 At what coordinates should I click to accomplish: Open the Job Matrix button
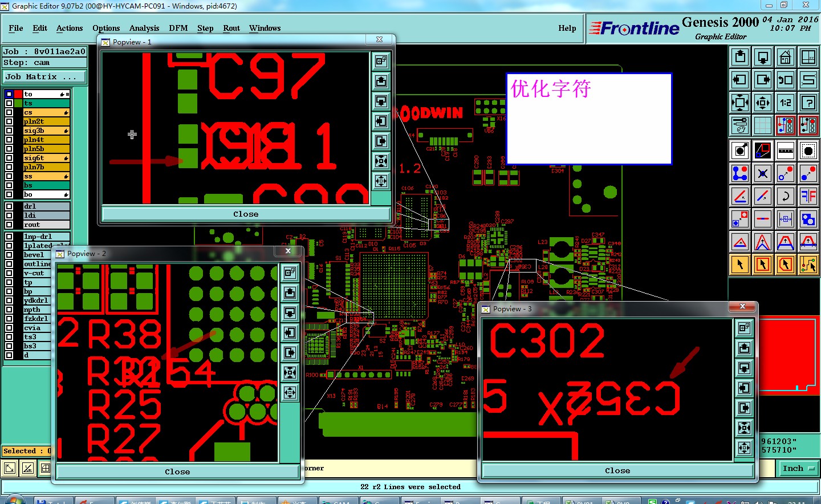[x=44, y=76]
